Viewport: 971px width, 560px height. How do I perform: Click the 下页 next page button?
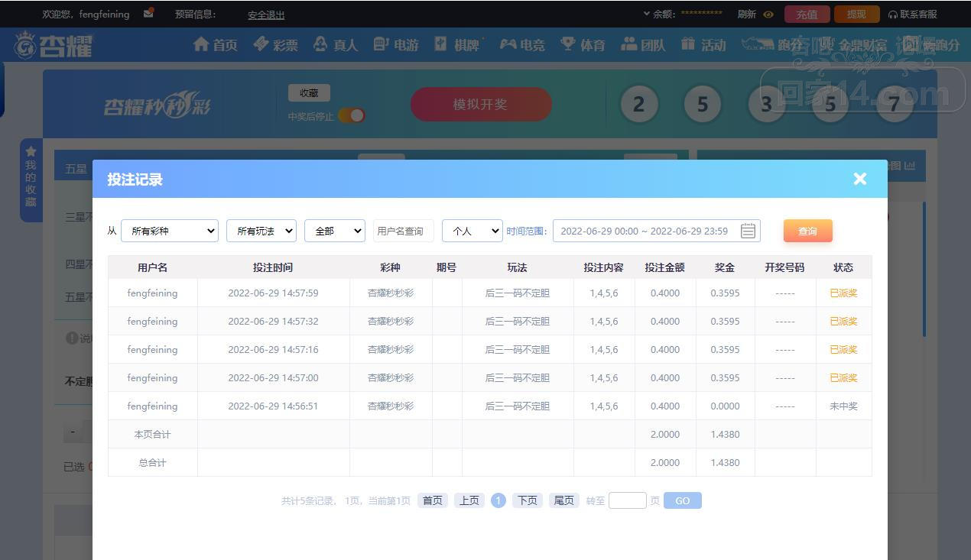[x=527, y=500]
